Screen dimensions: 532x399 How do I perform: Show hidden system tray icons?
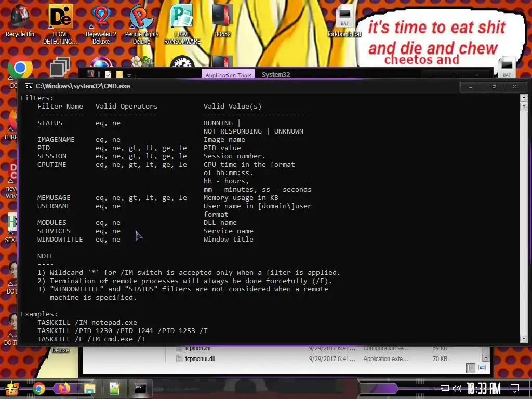[x=432, y=389]
